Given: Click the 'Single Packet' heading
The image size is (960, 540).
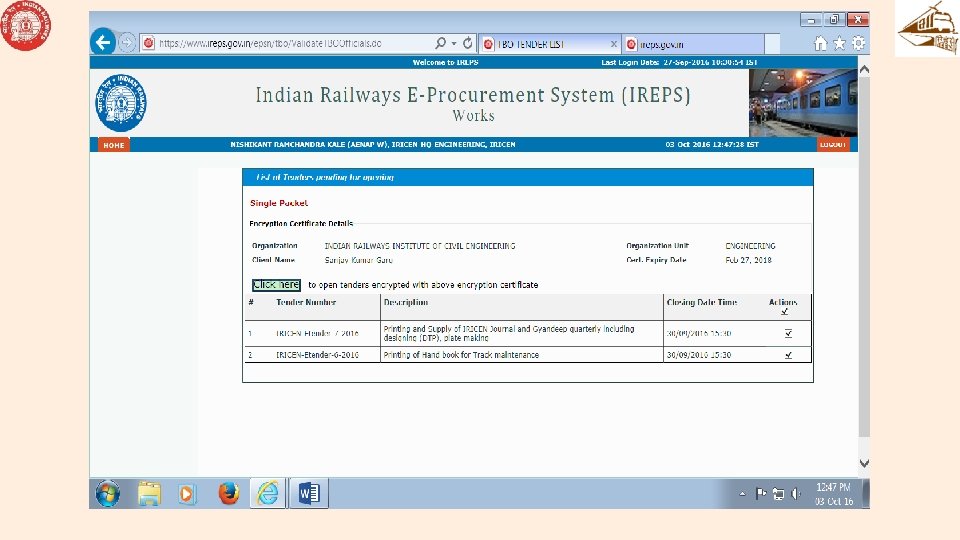Looking at the screenshot, I should 279,203.
